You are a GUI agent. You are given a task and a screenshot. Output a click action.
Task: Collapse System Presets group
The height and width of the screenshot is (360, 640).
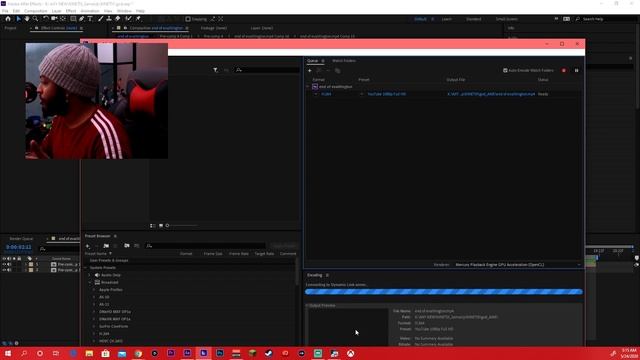[86, 268]
